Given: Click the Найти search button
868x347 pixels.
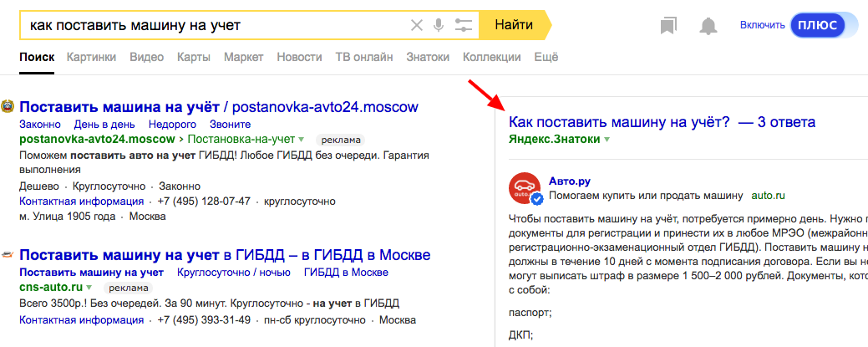Looking at the screenshot, I should tap(515, 25).
